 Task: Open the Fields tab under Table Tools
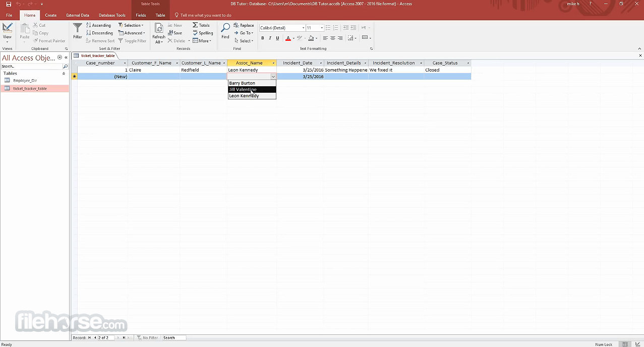click(x=141, y=15)
